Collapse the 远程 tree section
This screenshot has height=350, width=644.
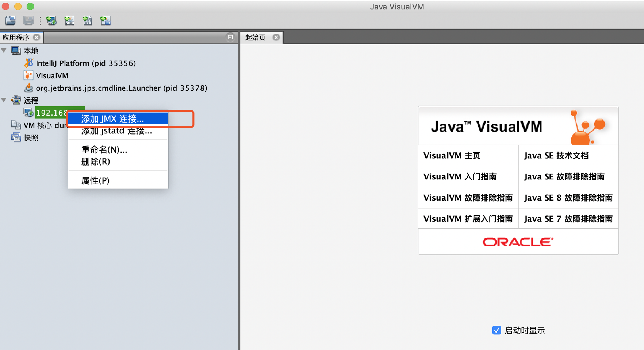coord(4,100)
